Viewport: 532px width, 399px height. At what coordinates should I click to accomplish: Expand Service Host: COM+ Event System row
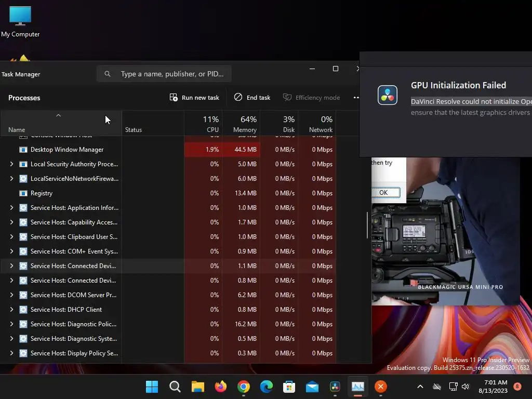point(11,251)
